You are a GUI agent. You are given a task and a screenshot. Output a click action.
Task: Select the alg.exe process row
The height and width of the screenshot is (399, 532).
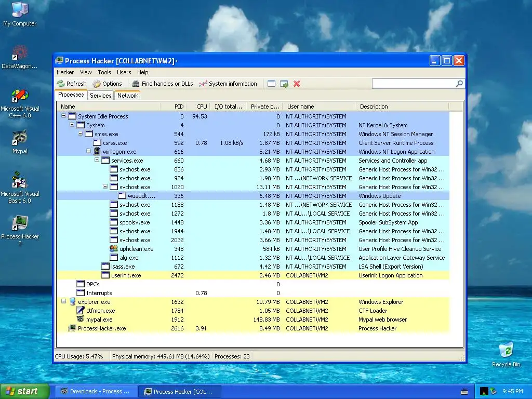(x=253, y=258)
